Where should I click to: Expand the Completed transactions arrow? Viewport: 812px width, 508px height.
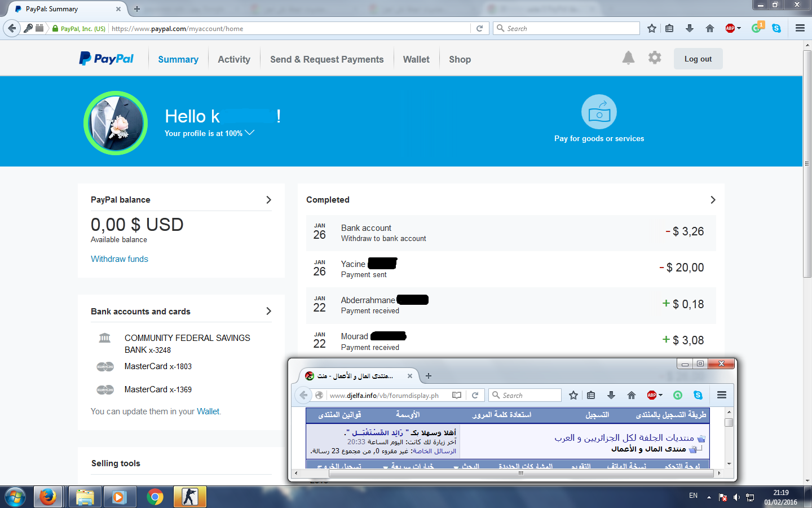click(x=713, y=200)
